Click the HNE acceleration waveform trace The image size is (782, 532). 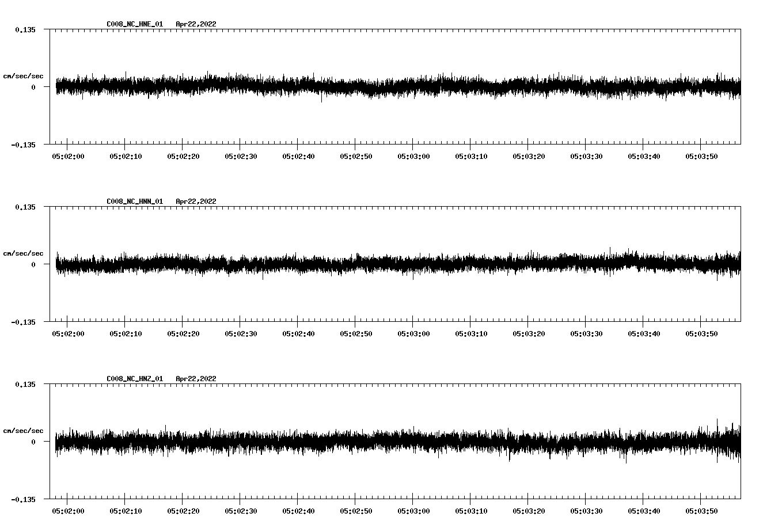(x=398, y=87)
